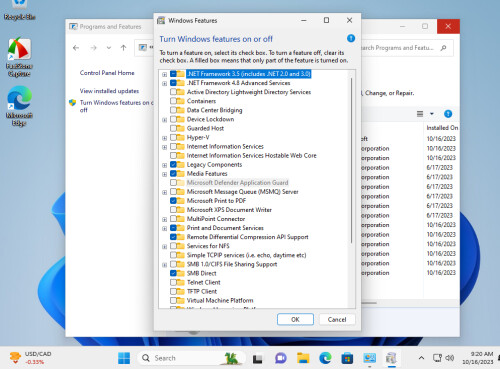This screenshot has width=500, height=369.
Task: Toggle the .NET Framework 3.5 checkbox
Action: (173, 74)
